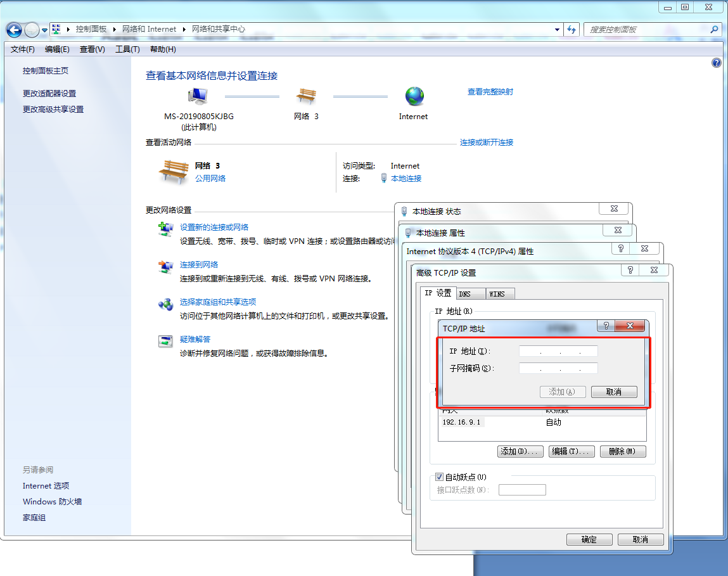The height and width of the screenshot is (576, 728).
Task: Click the 选择家庭组和共享选项 icon
Action: (x=165, y=304)
